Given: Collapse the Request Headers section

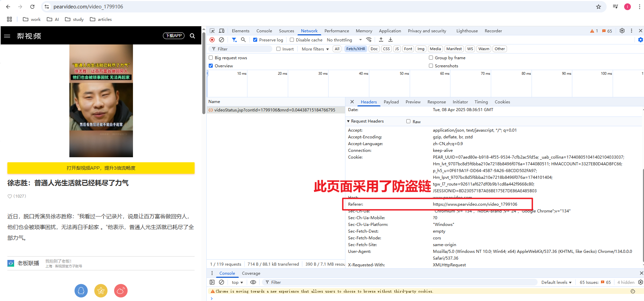Looking at the screenshot, I should click(366, 121).
